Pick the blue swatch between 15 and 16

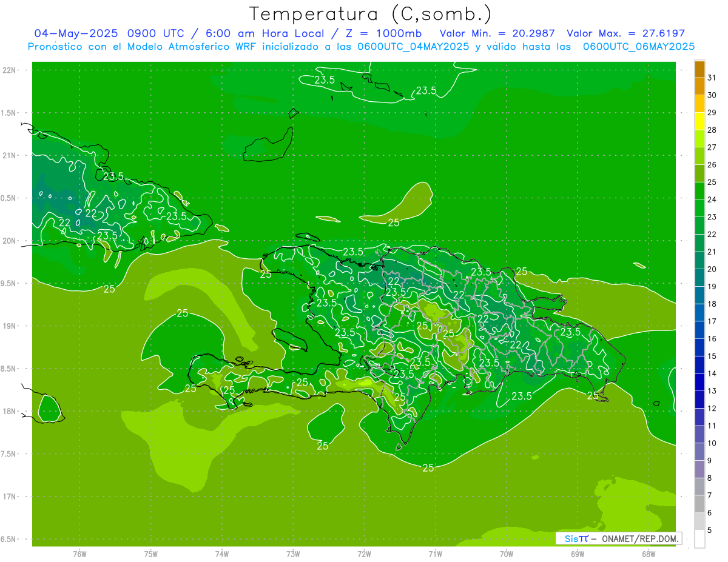tap(699, 347)
